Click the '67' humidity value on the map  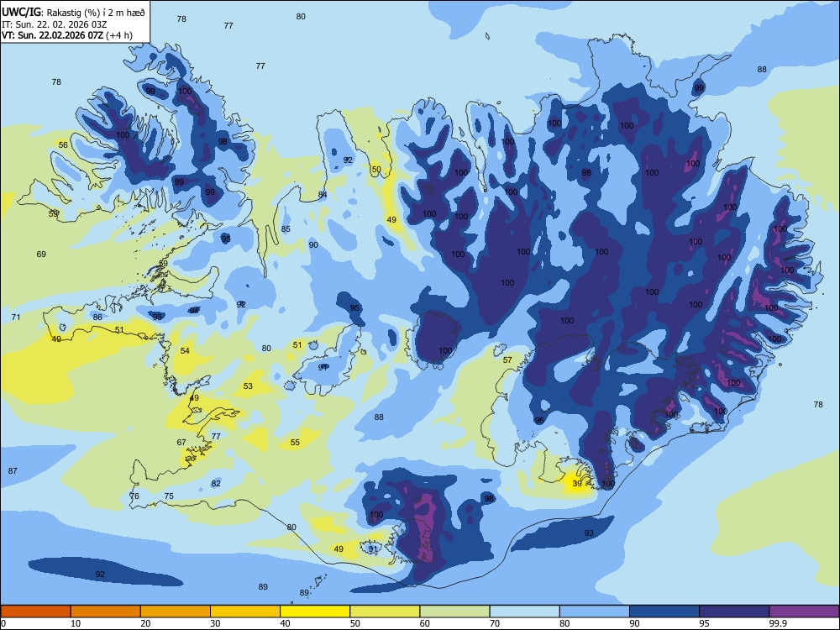click(x=181, y=443)
